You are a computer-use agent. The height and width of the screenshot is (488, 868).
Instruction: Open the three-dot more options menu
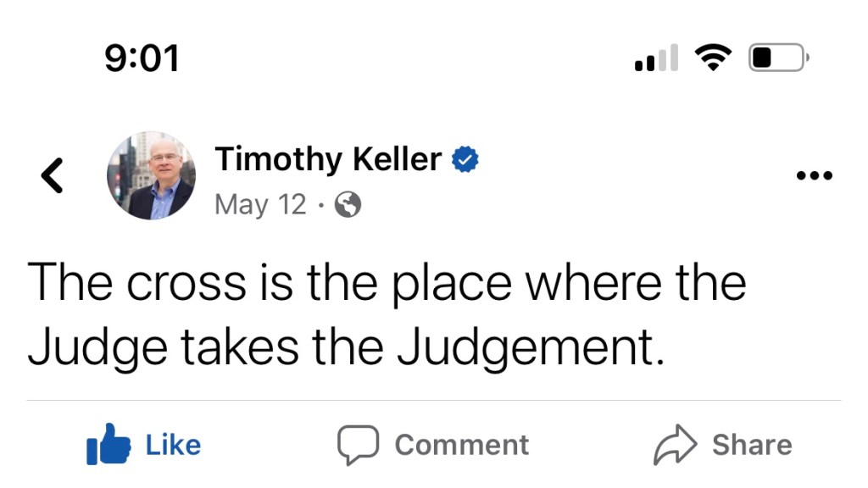(x=815, y=176)
